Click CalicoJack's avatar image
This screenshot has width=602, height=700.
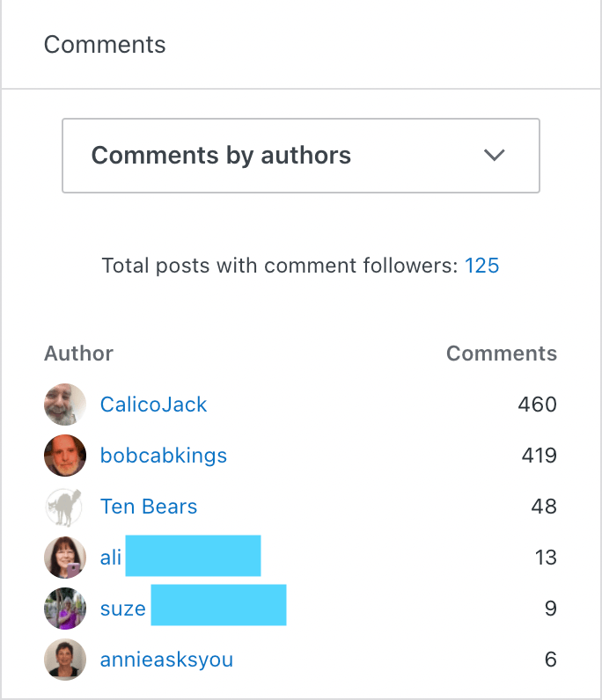click(x=65, y=405)
